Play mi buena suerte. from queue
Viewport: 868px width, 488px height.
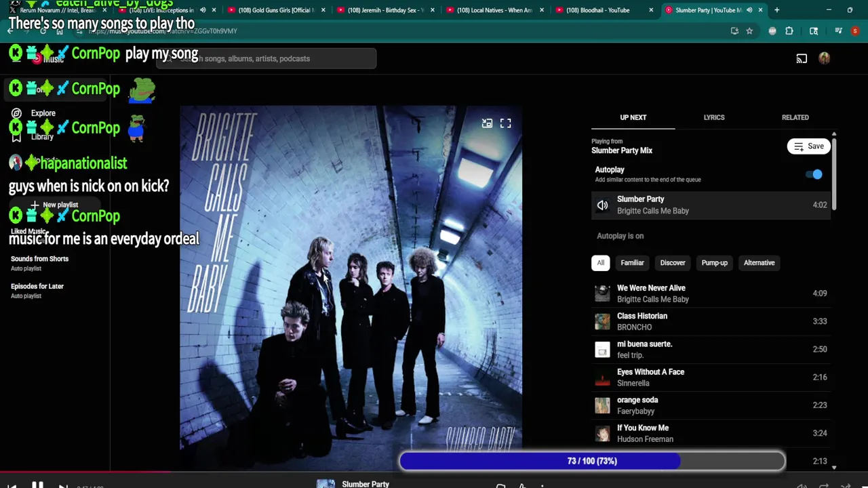[711, 350]
